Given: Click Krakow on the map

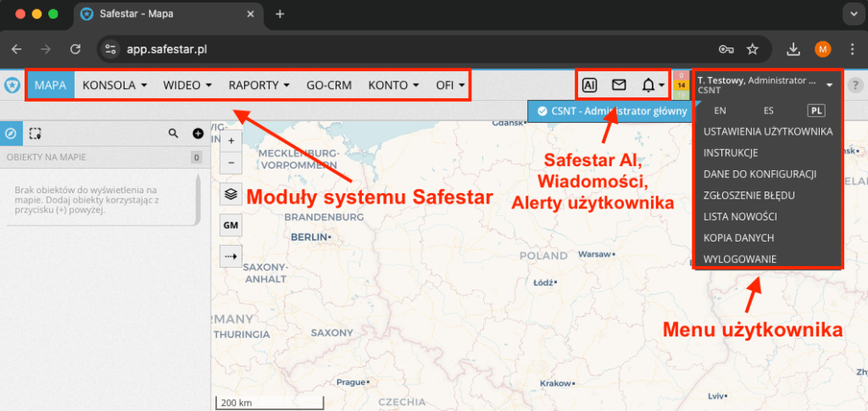Looking at the screenshot, I should pos(558,383).
